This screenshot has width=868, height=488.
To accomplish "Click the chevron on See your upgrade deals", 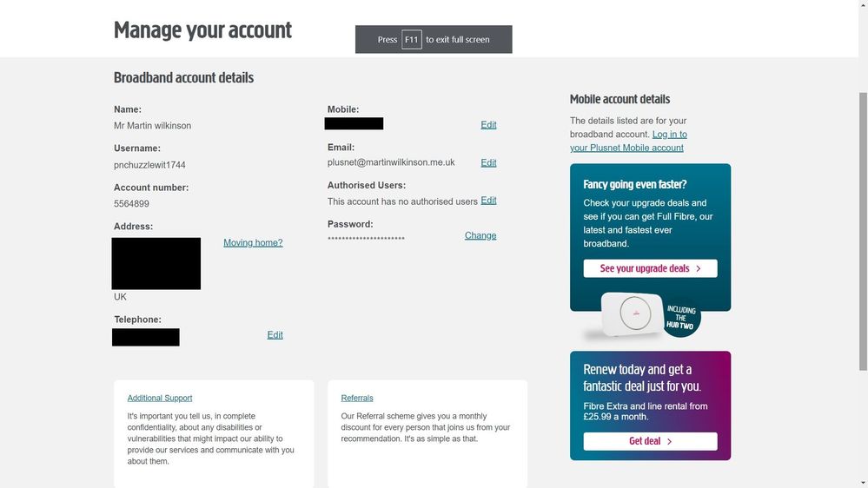I will click(x=699, y=269).
